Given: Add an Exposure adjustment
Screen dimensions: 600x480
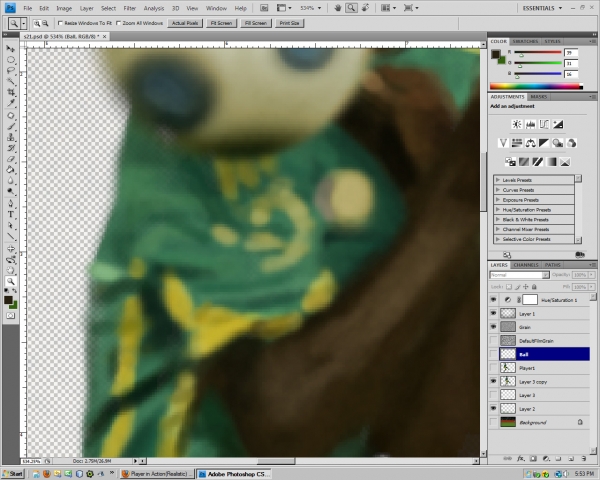Looking at the screenshot, I should (x=558, y=124).
